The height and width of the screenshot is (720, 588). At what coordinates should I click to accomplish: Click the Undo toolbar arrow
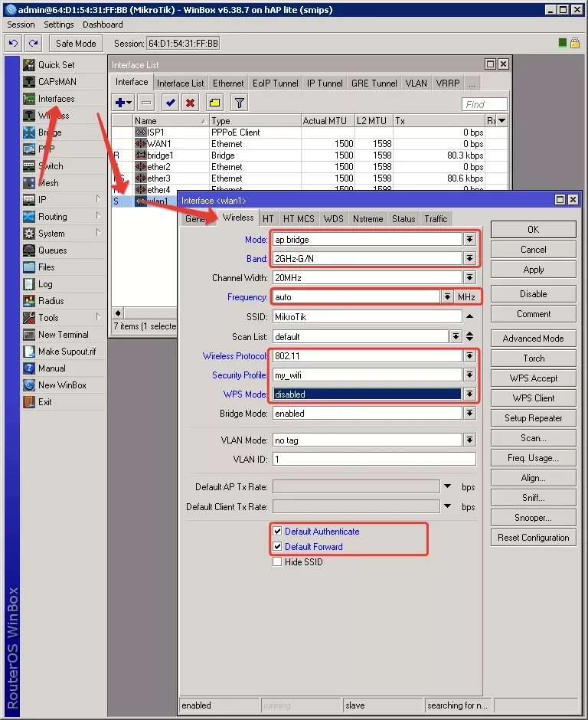[13, 43]
